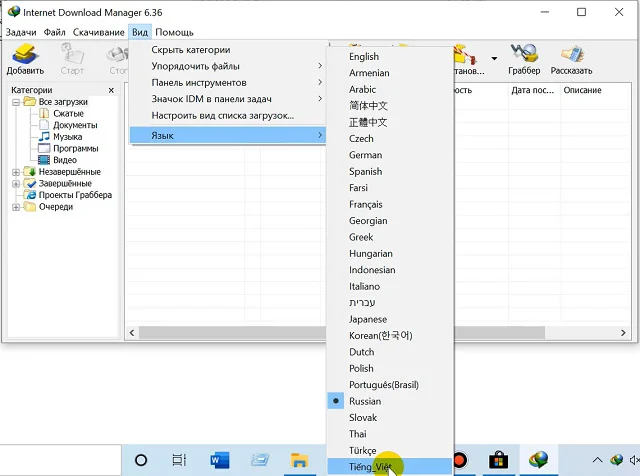This screenshot has height=476, width=640.
Task: Expand Панель инструментов submenu
Action: tap(228, 82)
